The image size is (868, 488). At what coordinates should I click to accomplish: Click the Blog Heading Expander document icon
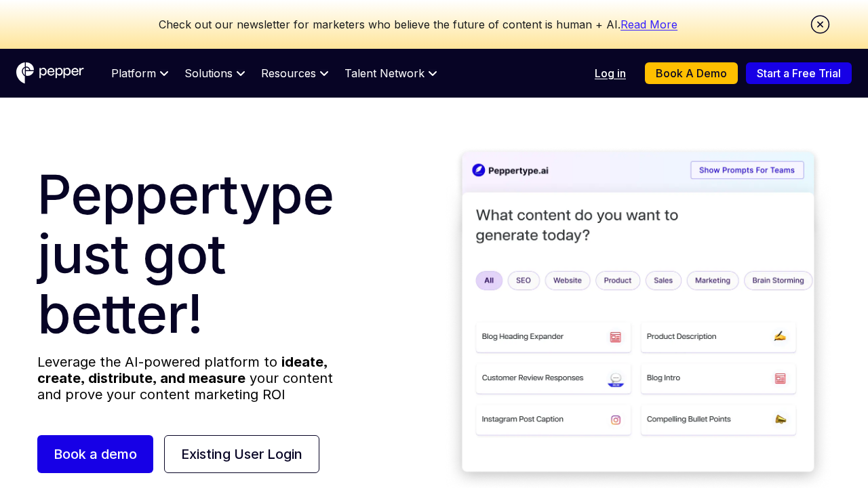tap(615, 335)
